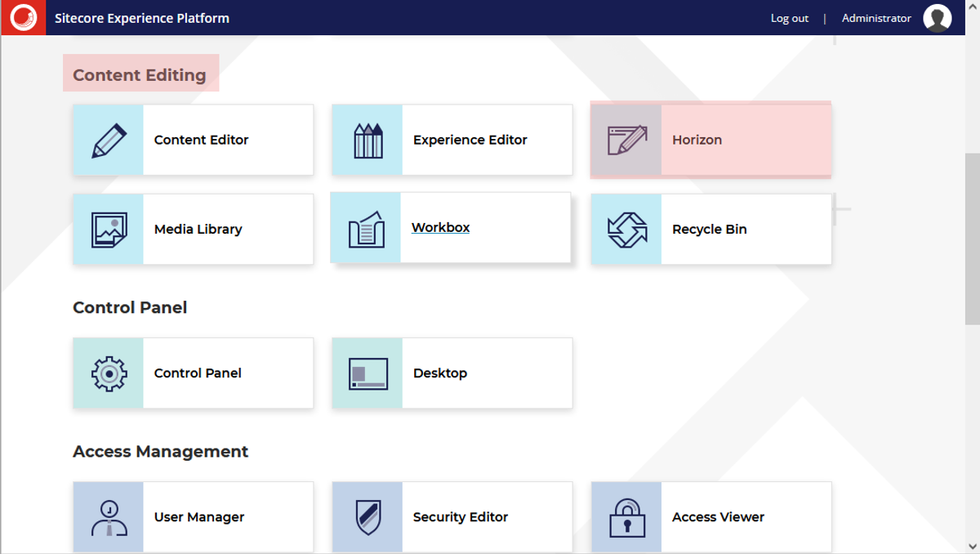980x554 pixels.
Task: Click the Administrator user name
Action: pos(876,18)
